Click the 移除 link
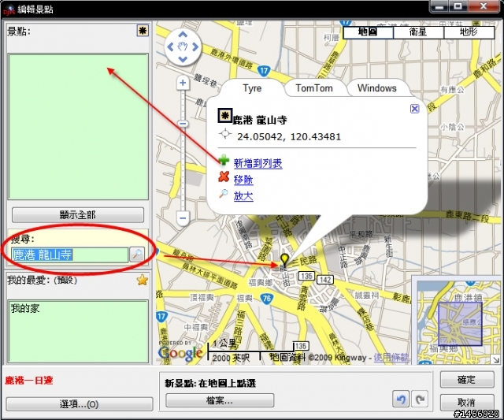 (x=243, y=180)
